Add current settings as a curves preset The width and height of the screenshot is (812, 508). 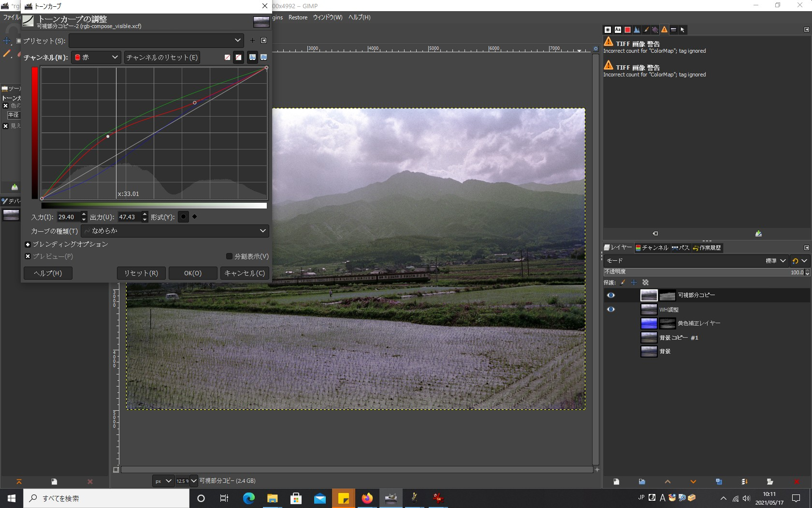click(x=252, y=41)
